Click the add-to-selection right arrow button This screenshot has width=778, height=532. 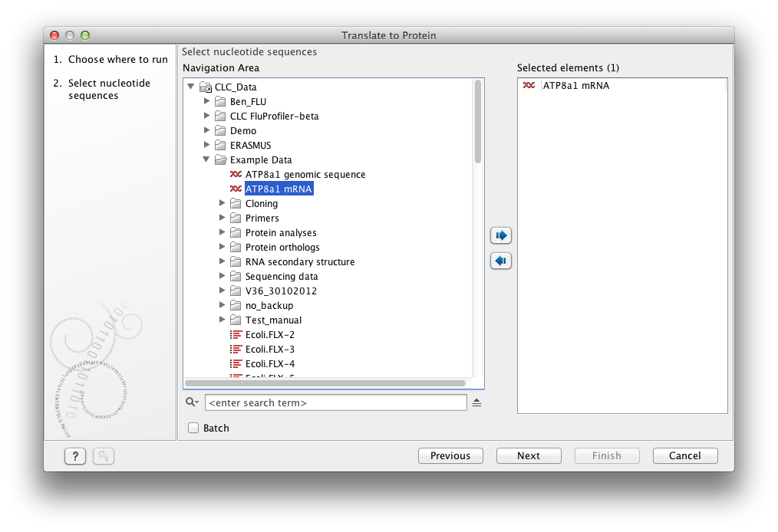(x=500, y=235)
